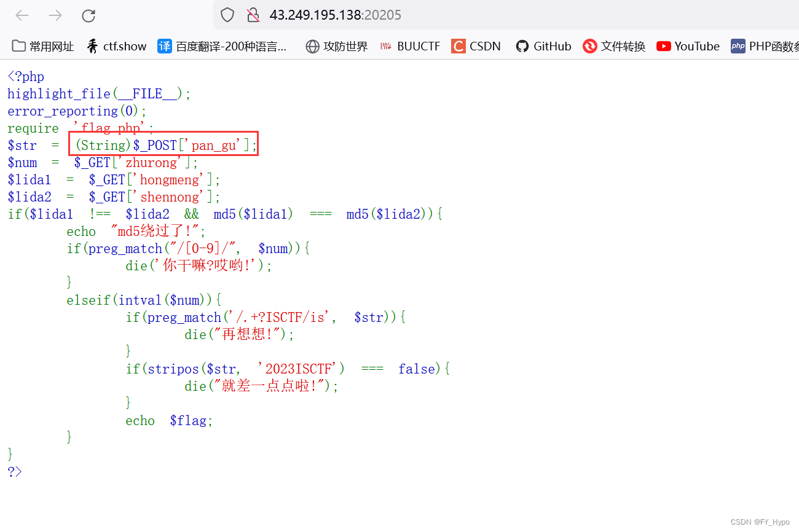Image resolution: width=799 pixels, height=532 pixels.
Task: Open the ctf.show bookmark
Action: coord(116,45)
